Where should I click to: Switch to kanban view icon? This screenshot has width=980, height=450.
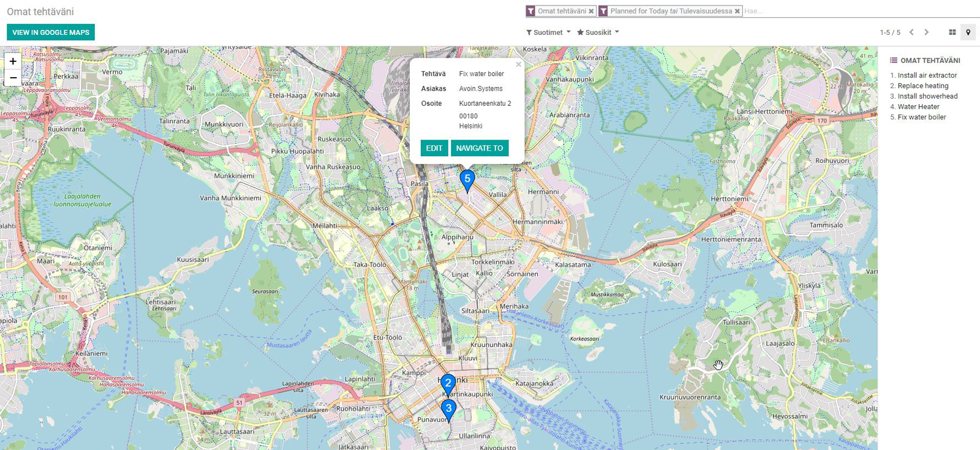pyautogui.click(x=952, y=32)
